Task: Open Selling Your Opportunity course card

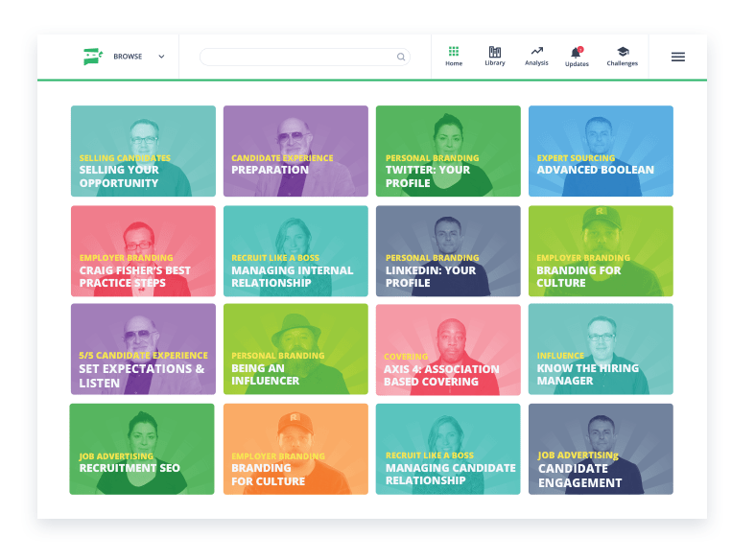Action: coord(143,152)
